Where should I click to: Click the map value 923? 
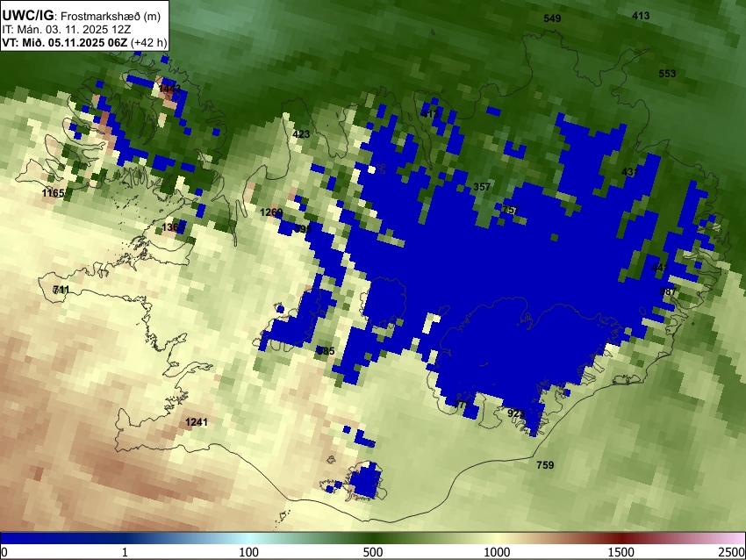click(516, 413)
